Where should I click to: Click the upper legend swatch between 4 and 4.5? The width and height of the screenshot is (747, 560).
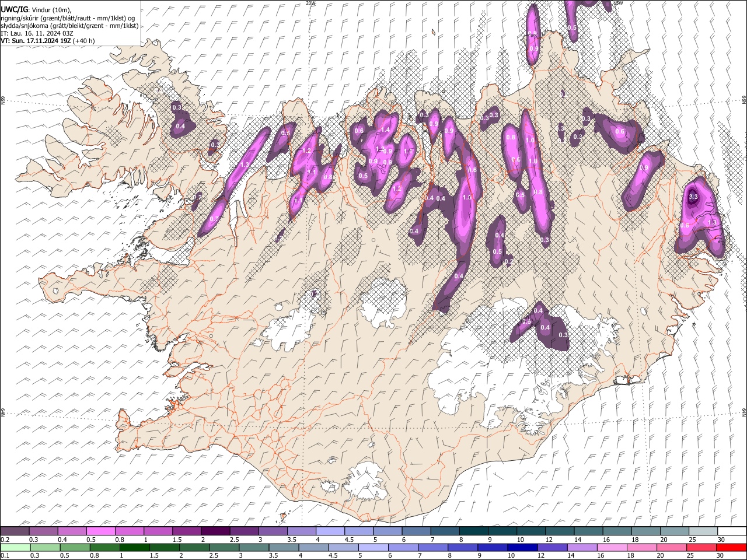330,531
